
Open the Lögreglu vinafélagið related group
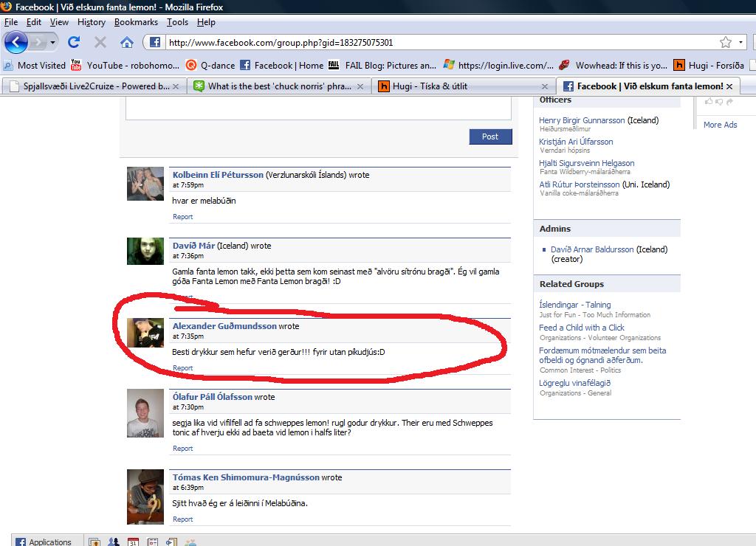(574, 383)
